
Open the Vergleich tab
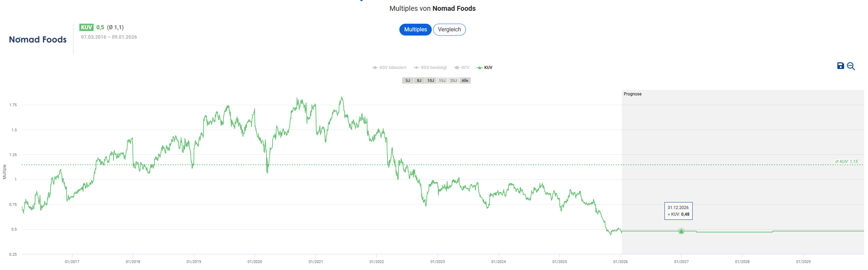[x=449, y=30]
